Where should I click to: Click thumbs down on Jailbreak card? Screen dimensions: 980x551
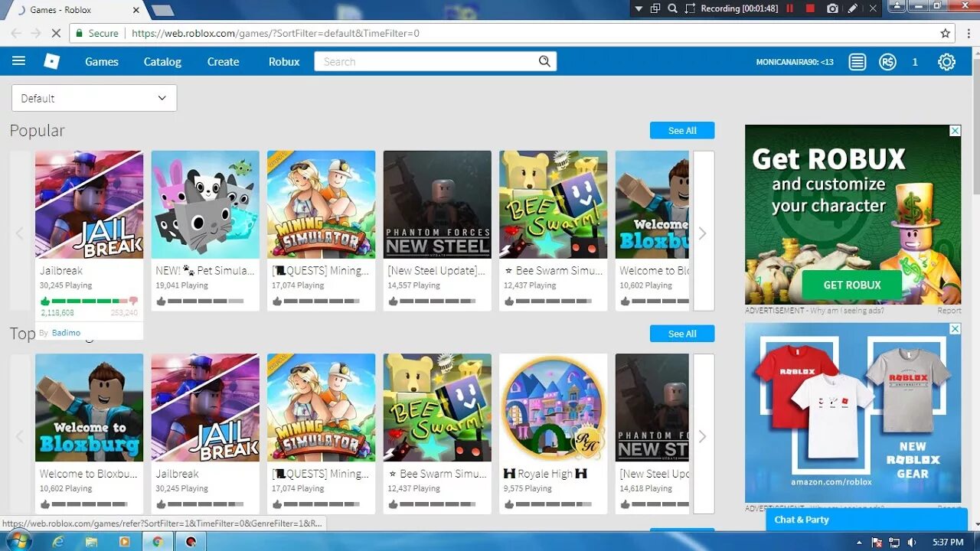(133, 301)
